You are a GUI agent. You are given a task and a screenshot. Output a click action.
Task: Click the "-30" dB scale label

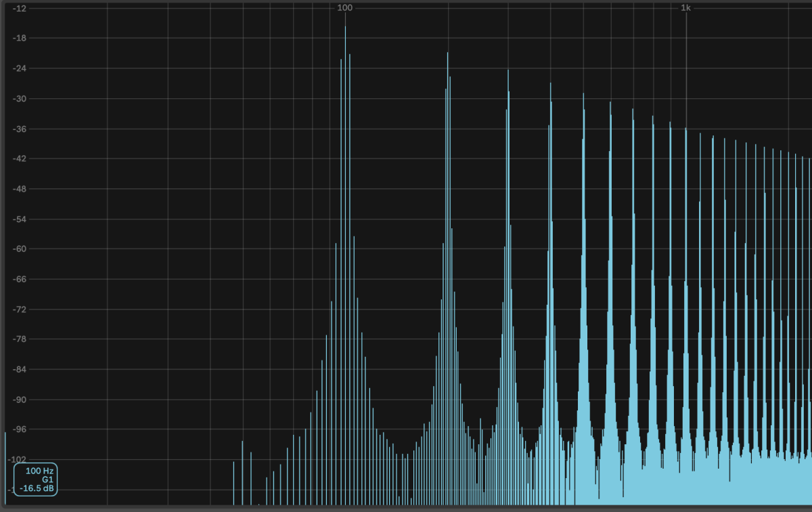(x=20, y=98)
